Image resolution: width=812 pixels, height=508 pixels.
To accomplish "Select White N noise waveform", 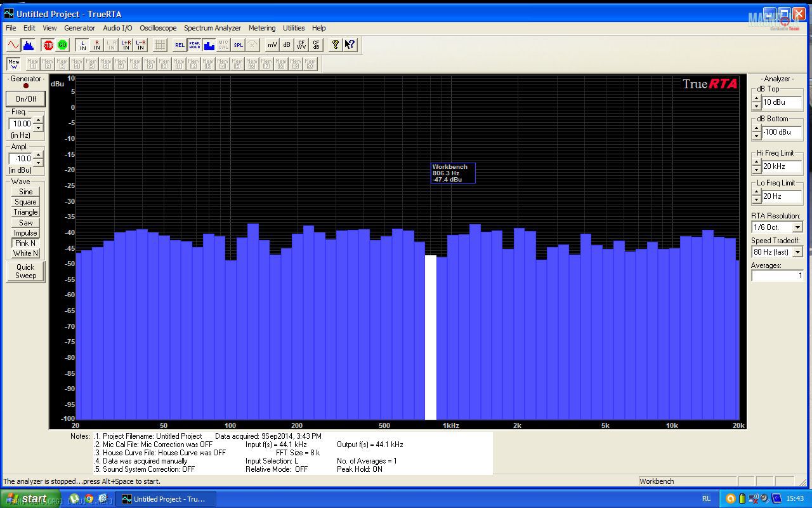I will point(26,253).
